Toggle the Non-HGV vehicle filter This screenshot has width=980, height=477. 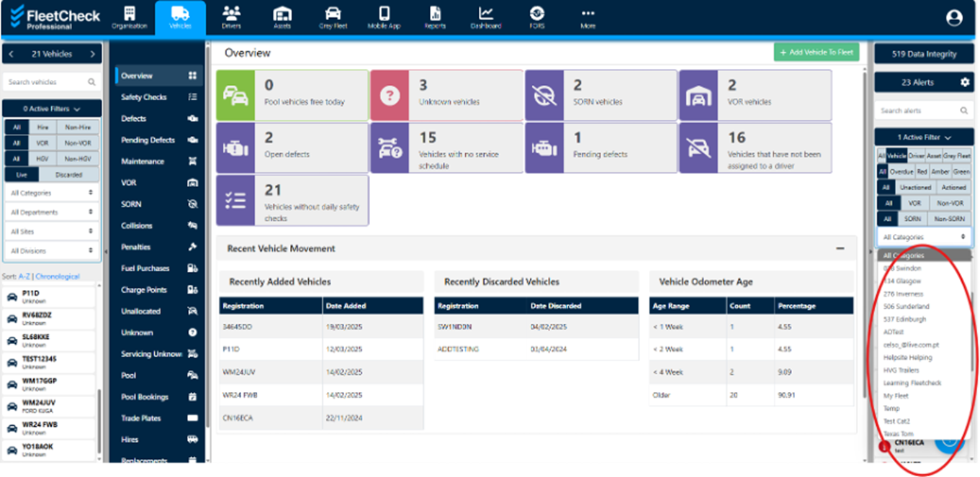click(x=76, y=159)
